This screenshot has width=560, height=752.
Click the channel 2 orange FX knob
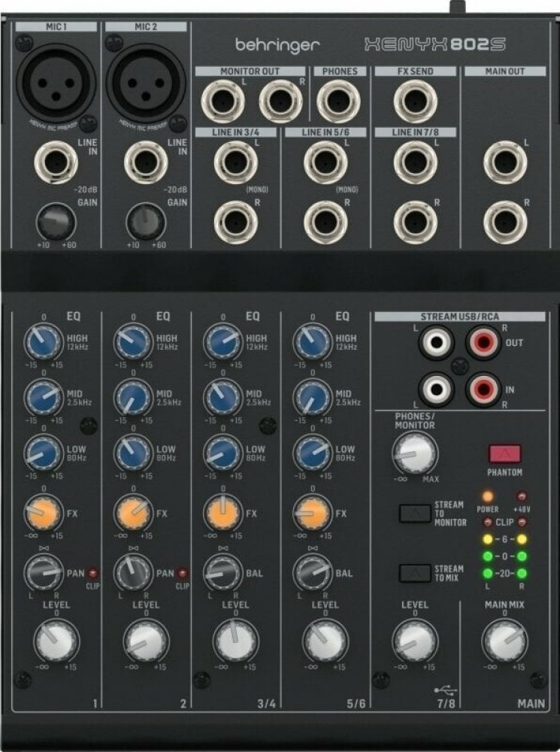[132, 514]
